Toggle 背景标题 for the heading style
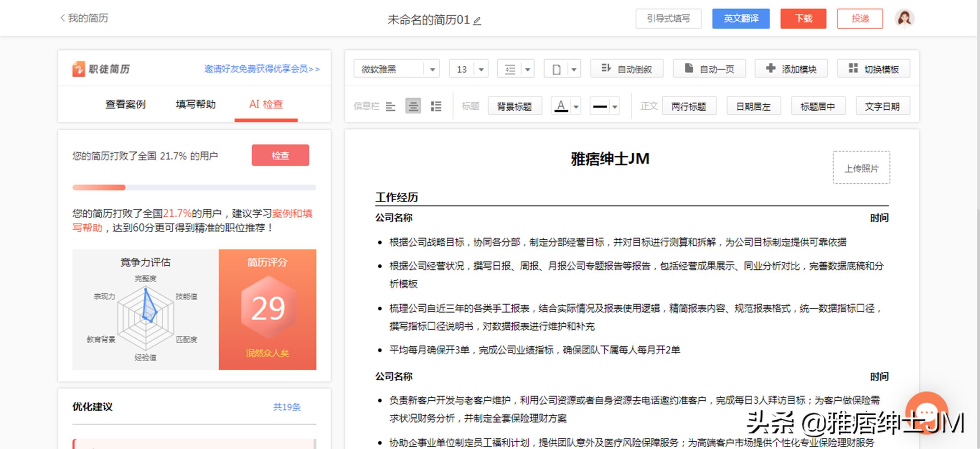Image resolution: width=980 pixels, height=449 pixels. click(x=515, y=106)
